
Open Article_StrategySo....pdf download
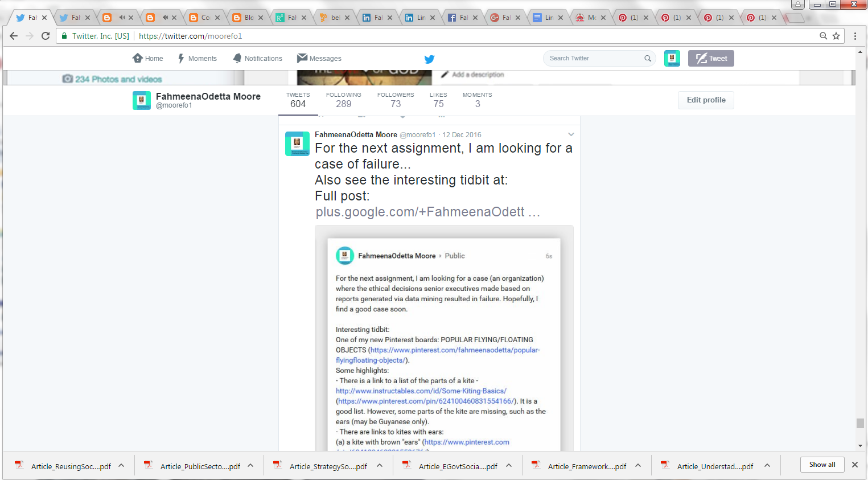tap(328, 466)
